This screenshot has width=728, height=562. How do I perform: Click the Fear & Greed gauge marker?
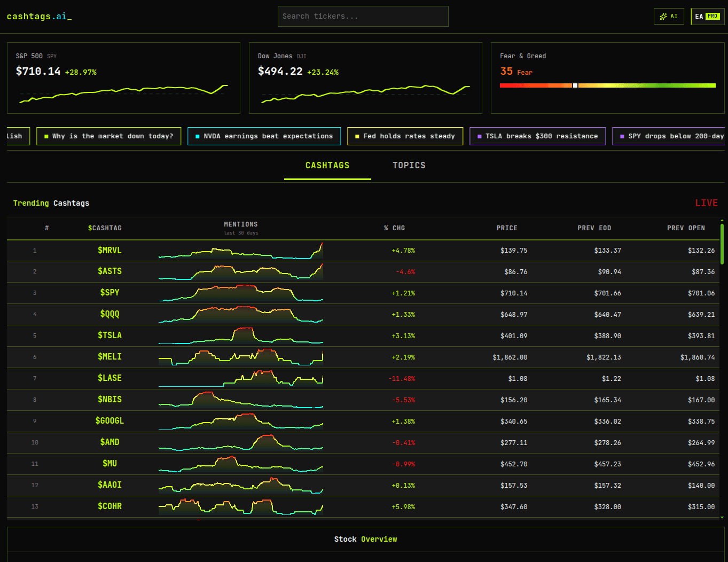click(x=575, y=85)
